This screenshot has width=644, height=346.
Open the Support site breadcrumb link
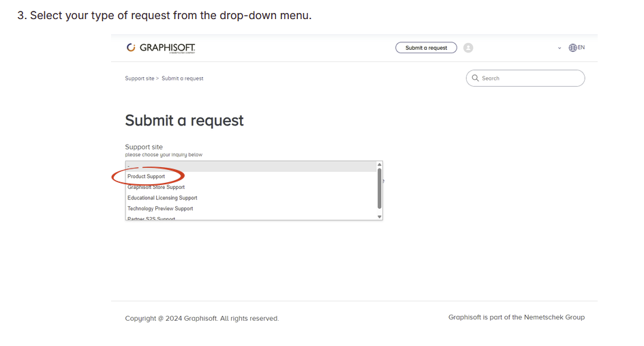pyautogui.click(x=140, y=78)
